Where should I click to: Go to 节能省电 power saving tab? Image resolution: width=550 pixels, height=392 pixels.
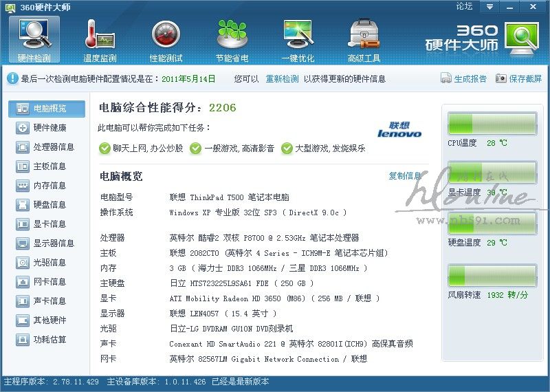point(232,40)
